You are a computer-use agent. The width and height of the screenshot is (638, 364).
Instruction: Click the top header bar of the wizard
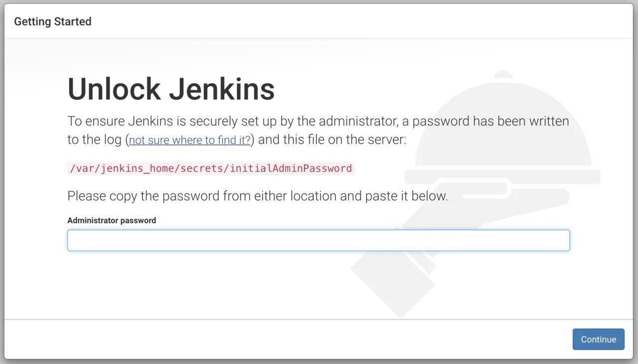(x=319, y=21)
